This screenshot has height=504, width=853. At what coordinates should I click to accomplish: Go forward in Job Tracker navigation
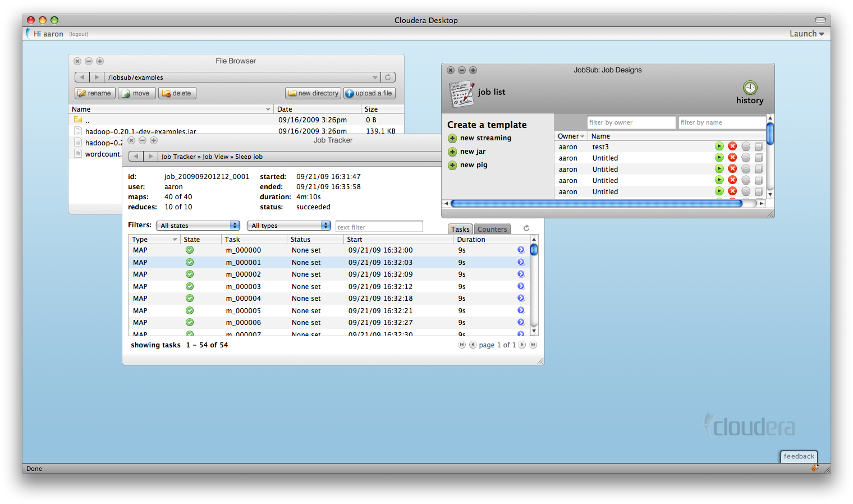click(x=150, y=157)
